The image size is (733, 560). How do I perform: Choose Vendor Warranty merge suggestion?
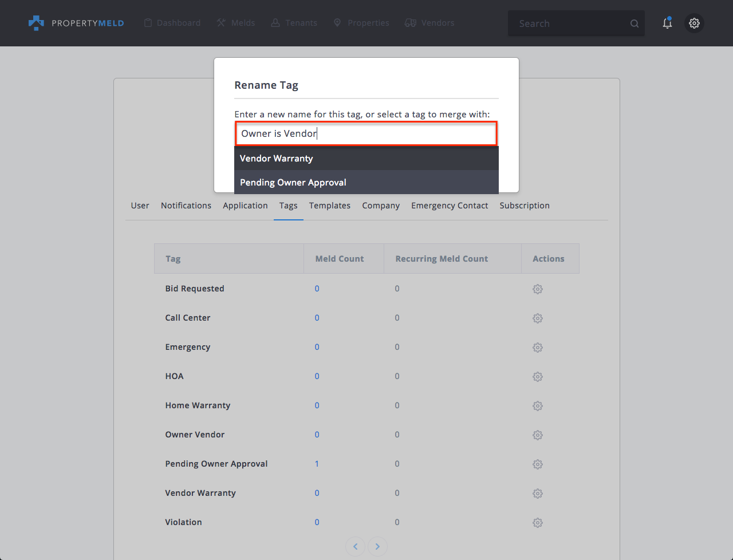[x=366, y=158]
